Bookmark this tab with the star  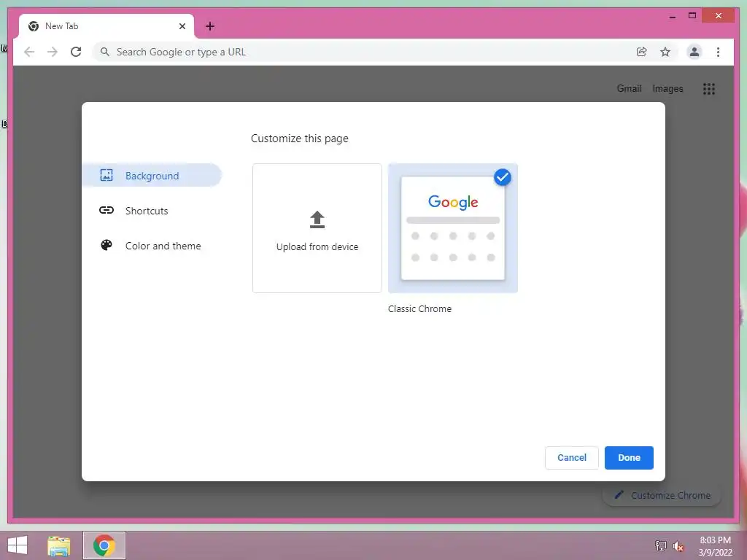665,52
